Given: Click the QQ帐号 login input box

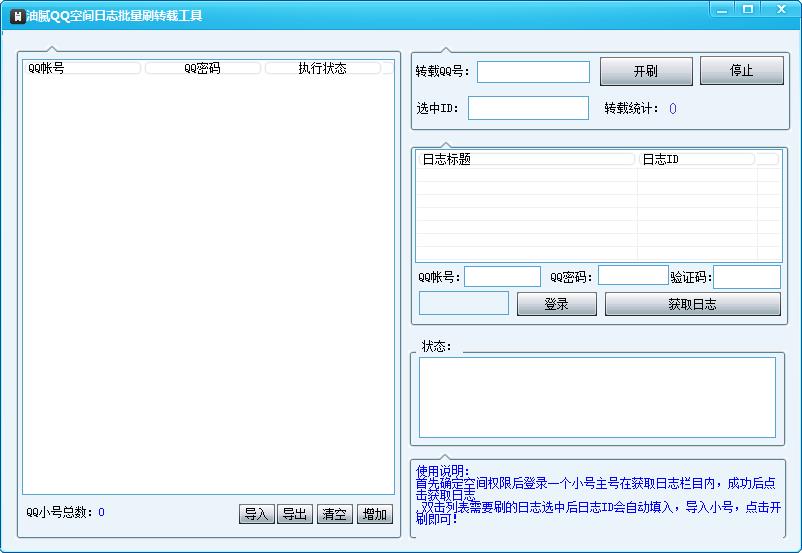Looking at the screenshot, I should pyautogui.click(x=502, y=277).
